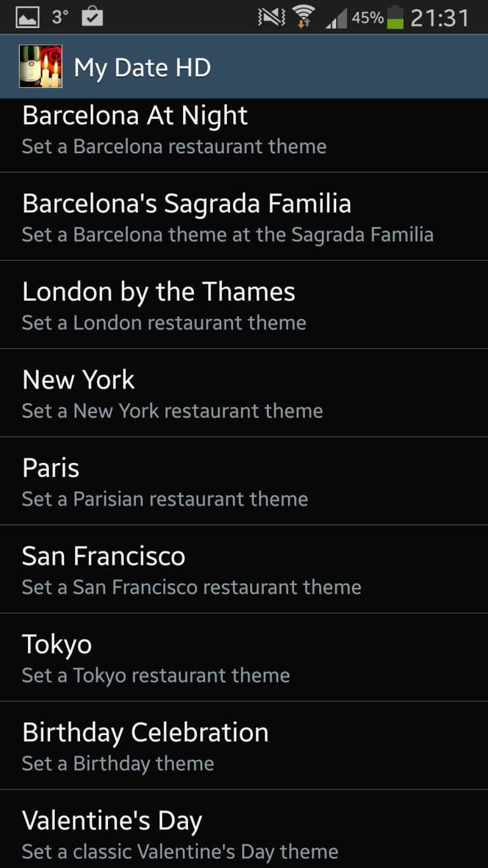488x868 pixels.
Task: Select the Valentine's Day theme
Action: (244, 833)
